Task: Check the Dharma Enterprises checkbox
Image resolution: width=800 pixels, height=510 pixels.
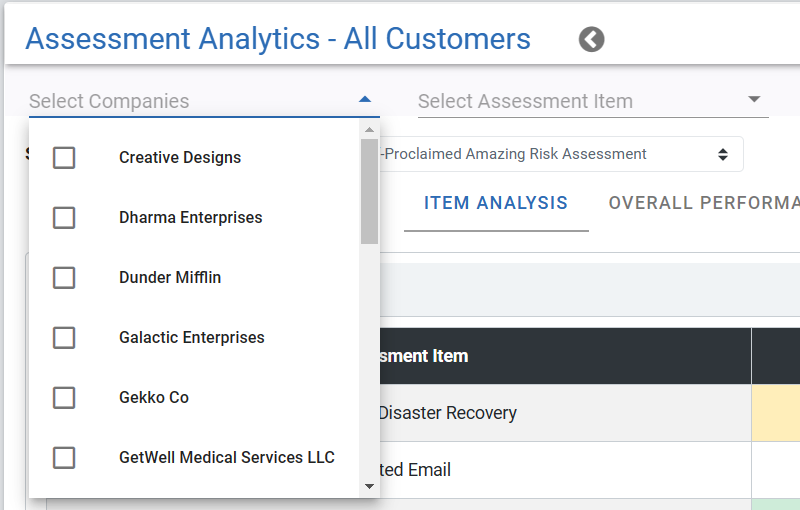Action: (x=64, y=218)
